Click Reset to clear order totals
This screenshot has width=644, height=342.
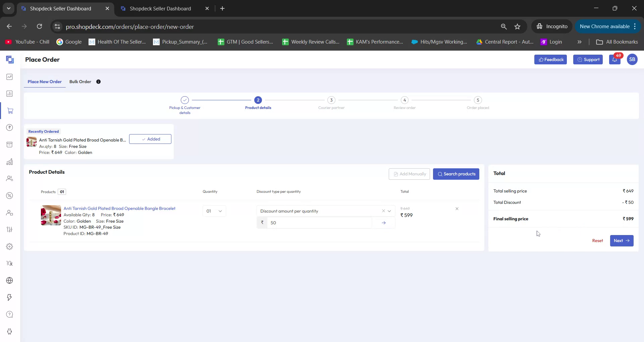598,240
